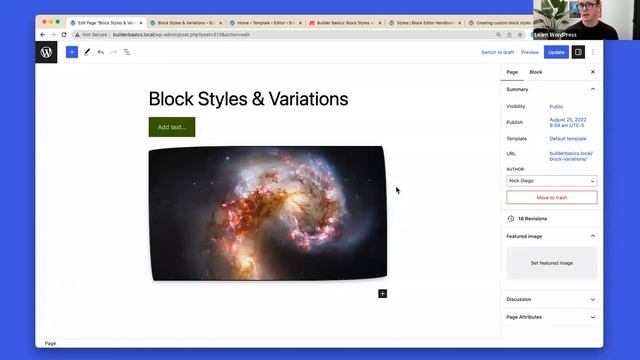The width and height of the screenshot is (640, 360).
Task: Collapse the Summary section
Action: 593,89
